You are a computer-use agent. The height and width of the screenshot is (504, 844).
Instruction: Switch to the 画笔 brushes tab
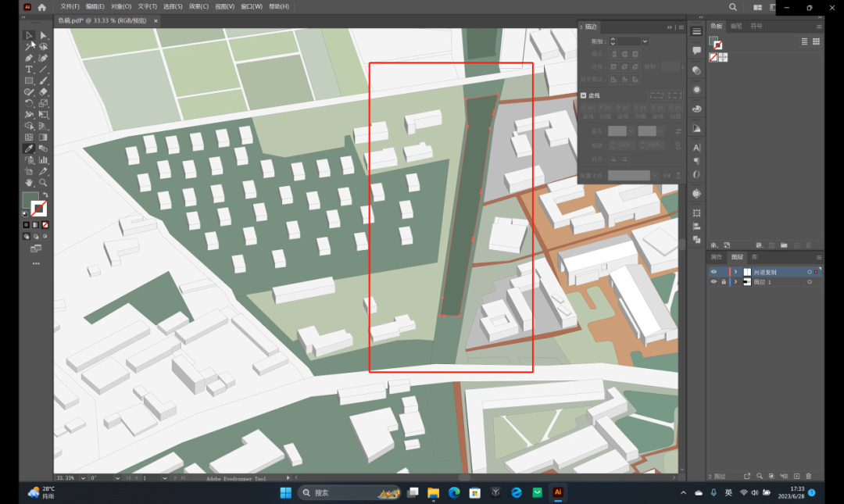736,26
